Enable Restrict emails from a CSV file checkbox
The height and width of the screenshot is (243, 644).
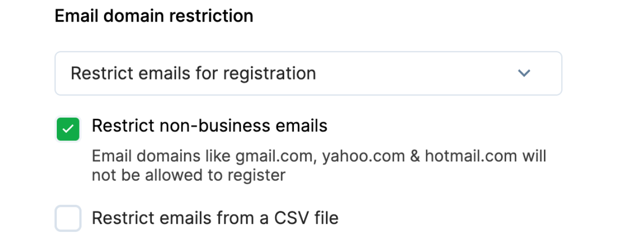tap(68, 218)
